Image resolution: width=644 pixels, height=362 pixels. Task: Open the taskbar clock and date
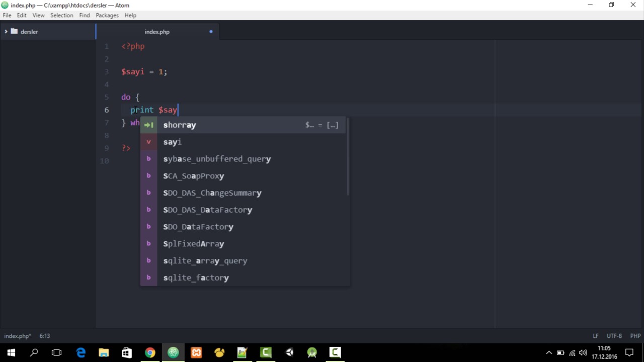604,352
